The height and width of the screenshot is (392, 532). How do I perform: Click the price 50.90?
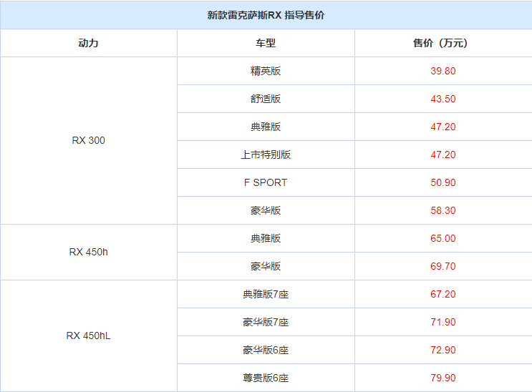pyautogui.click(x=443, y=182)
